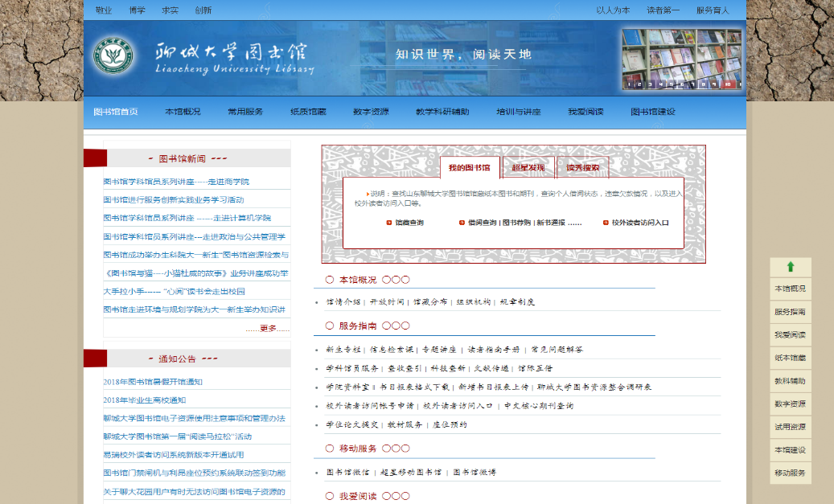Screen dimensions: 834x504
Task: Click the red bullet icon beside 校外读者访问入口
Action: [606, 223]
